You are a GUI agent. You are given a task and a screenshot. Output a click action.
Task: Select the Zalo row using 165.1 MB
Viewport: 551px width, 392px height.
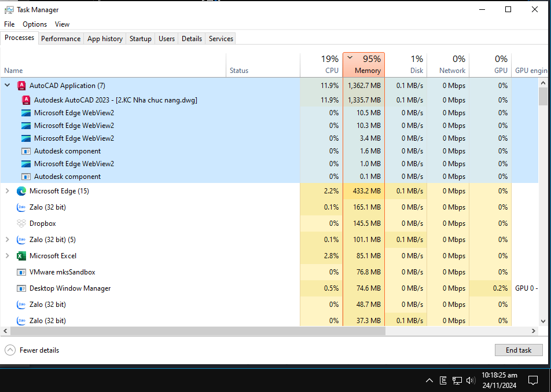pos(269,207)
